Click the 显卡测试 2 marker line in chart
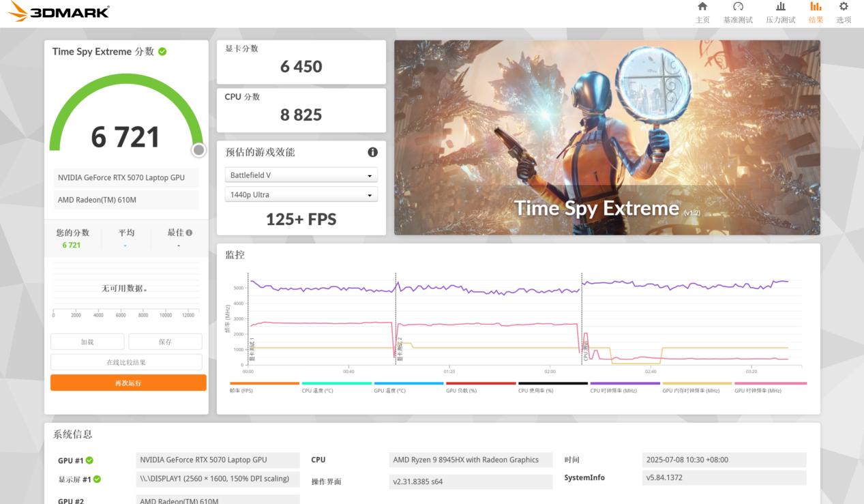 396,321
